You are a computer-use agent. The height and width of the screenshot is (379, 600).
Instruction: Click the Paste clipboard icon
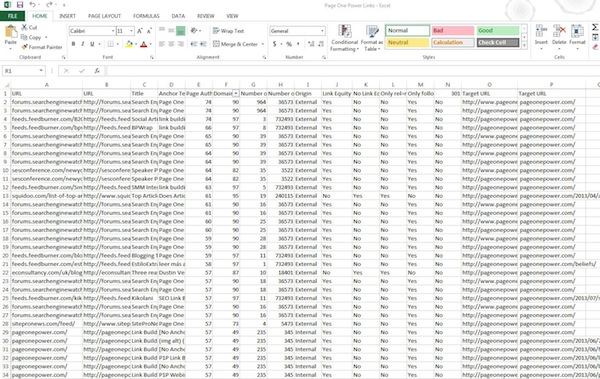tap(11, 31)
